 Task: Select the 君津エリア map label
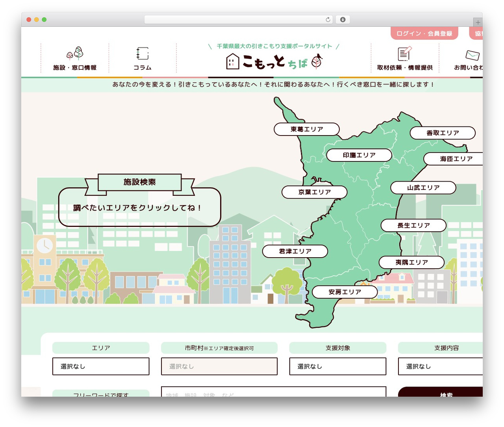[295, 251]
